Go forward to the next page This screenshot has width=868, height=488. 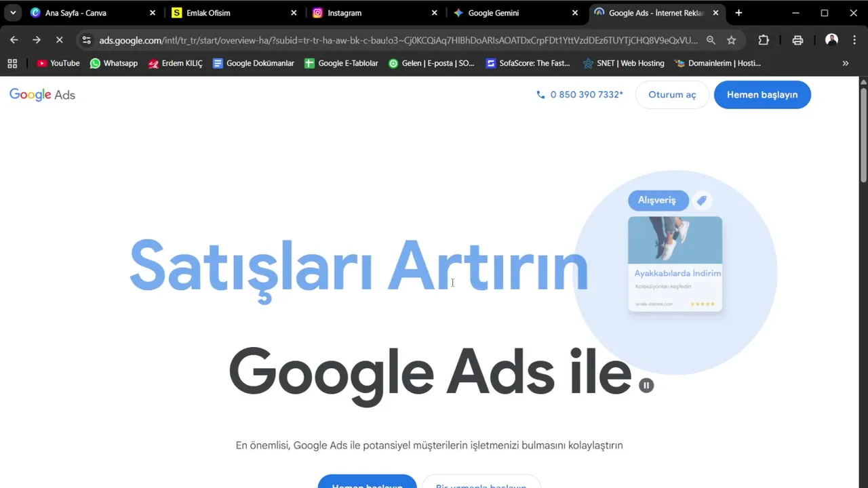tap(37, 40)
